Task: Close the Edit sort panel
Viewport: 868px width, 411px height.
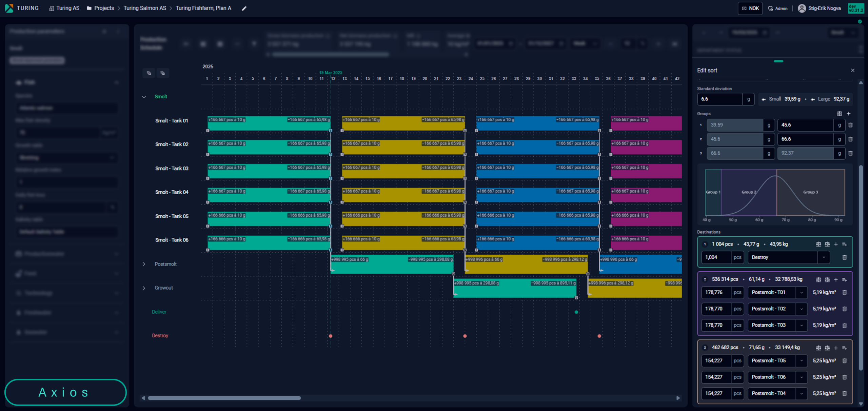Action: pos(853,71)
